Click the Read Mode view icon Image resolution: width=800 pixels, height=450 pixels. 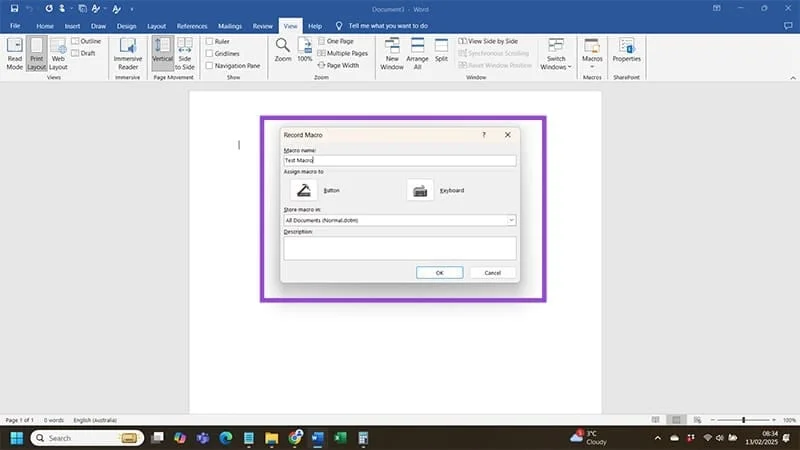(15, 52)
